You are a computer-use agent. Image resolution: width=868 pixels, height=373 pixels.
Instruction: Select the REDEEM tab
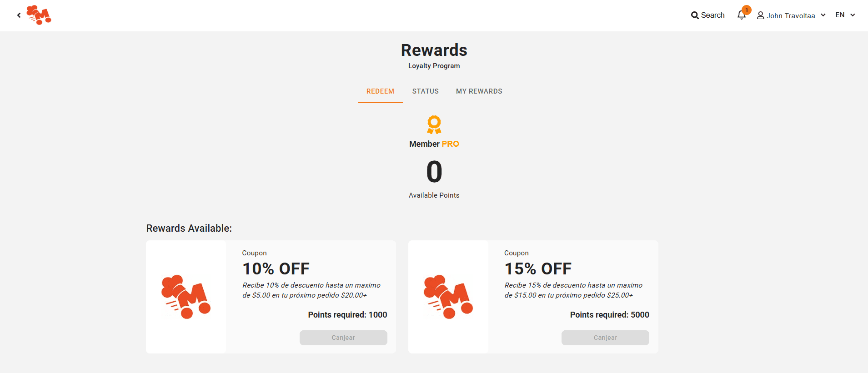click(380, 91)
